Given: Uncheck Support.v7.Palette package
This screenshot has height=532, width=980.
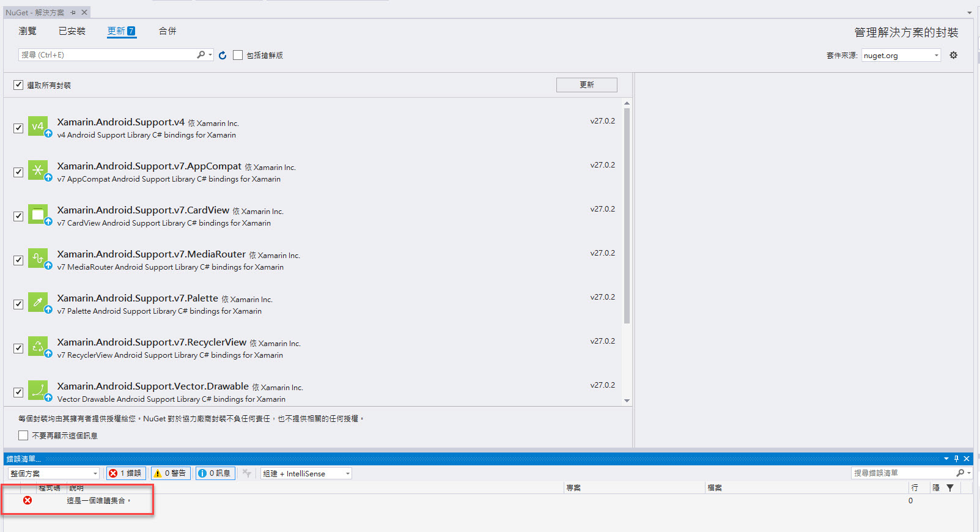Looking at the screenshot, I should (18, 304).
